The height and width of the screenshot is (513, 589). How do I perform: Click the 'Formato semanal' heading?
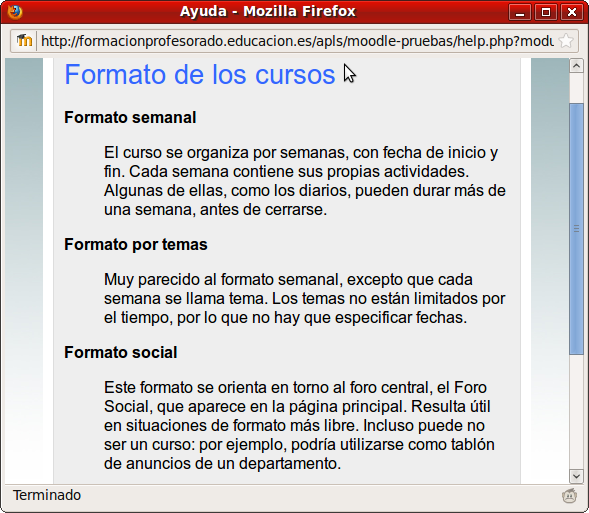[x=130, y=118]
